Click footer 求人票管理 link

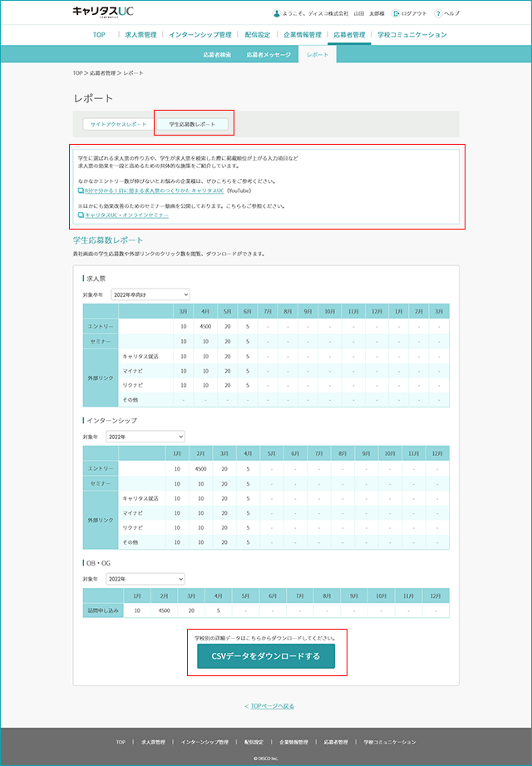click(x=153, y=742)
